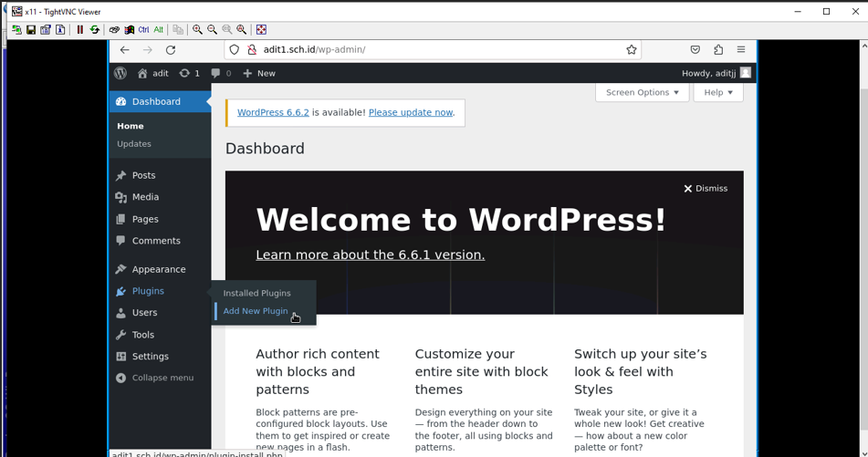Viewport: 868px width, 457px height.
Task: Choose Add New Plugin from flyout
Action: click(x=256, y=311)
